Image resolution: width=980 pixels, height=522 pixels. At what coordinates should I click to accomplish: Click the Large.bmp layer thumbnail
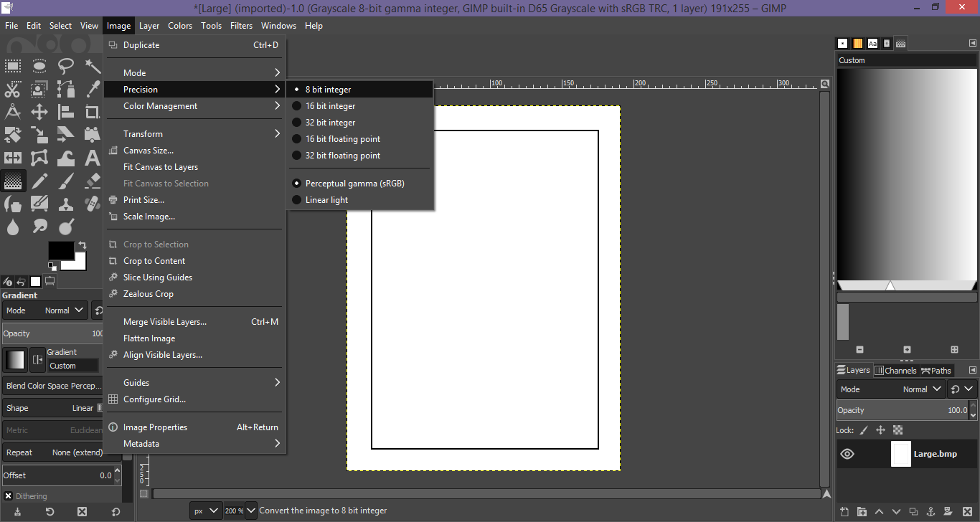[900, 454]
